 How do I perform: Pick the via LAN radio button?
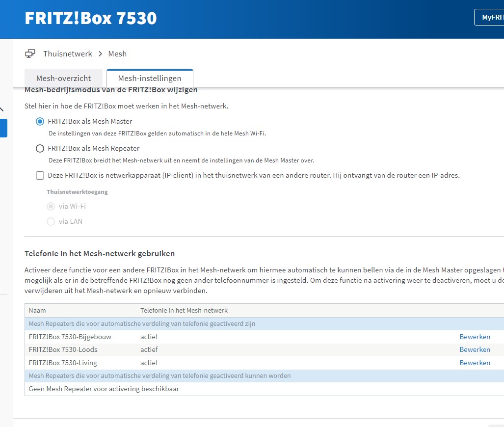click(x=51, y=221)
